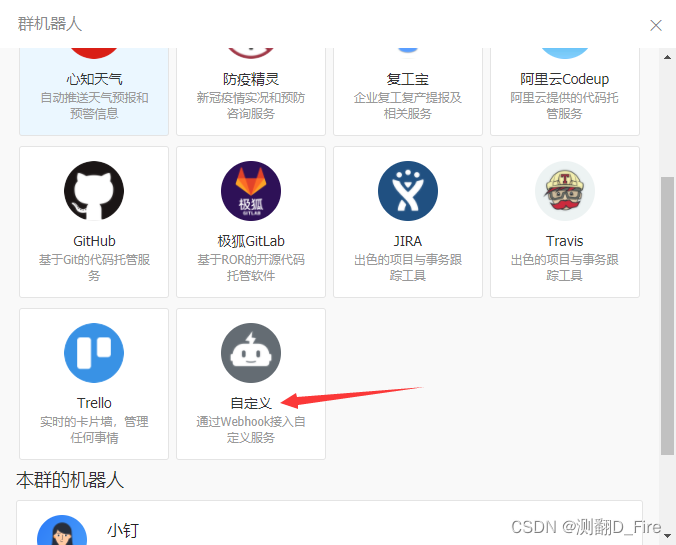Click description 基于ROR的开源代码托管软件
This screenshot has height=545, width=676.
[251, 267]
